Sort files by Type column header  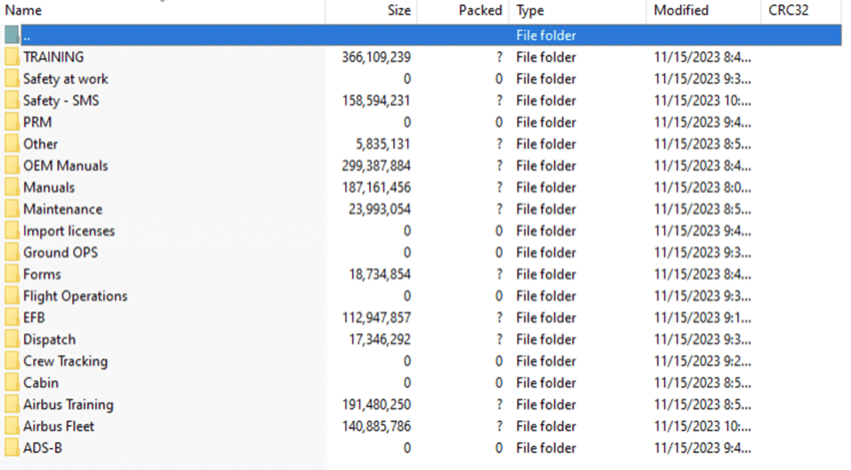[x=529, y=10]
